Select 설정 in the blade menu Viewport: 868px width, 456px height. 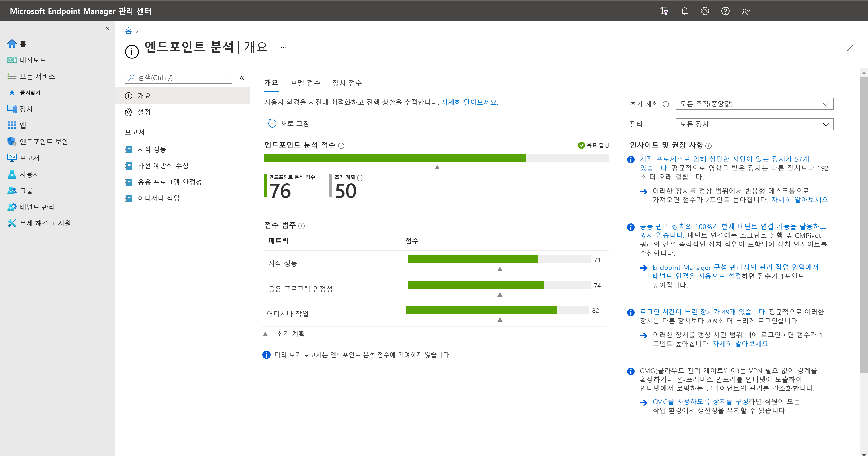(x=182, y=112)
